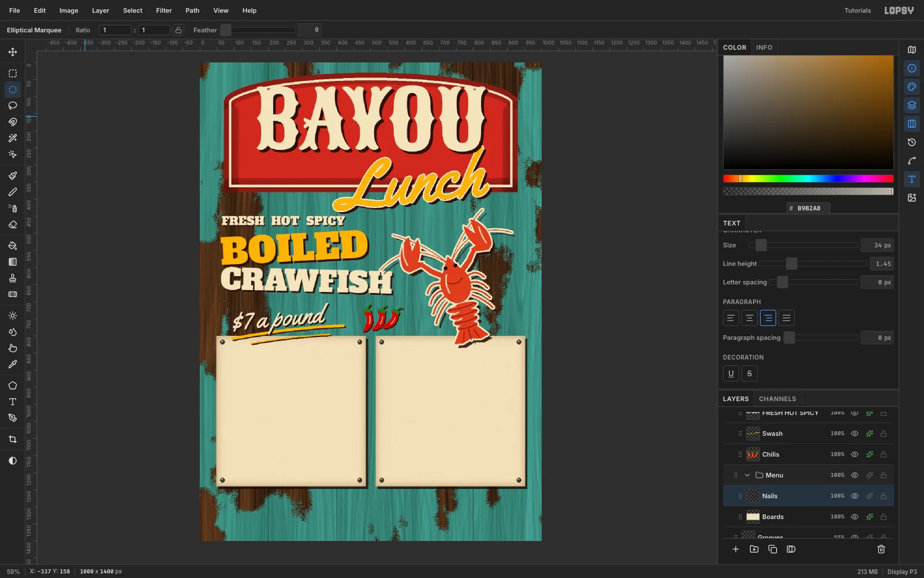This screenshot has height=578, width=924.
Task: Open the File menu
Action: 14,10
